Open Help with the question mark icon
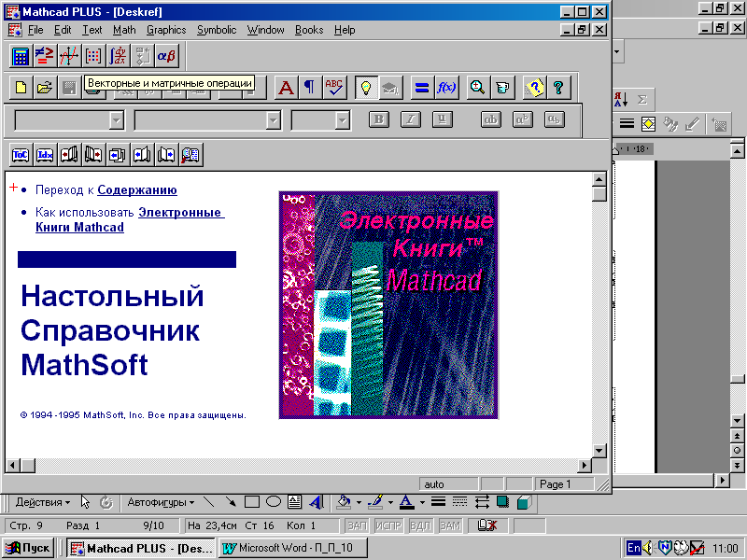This screenshot has height=560, width=747. 558,88
